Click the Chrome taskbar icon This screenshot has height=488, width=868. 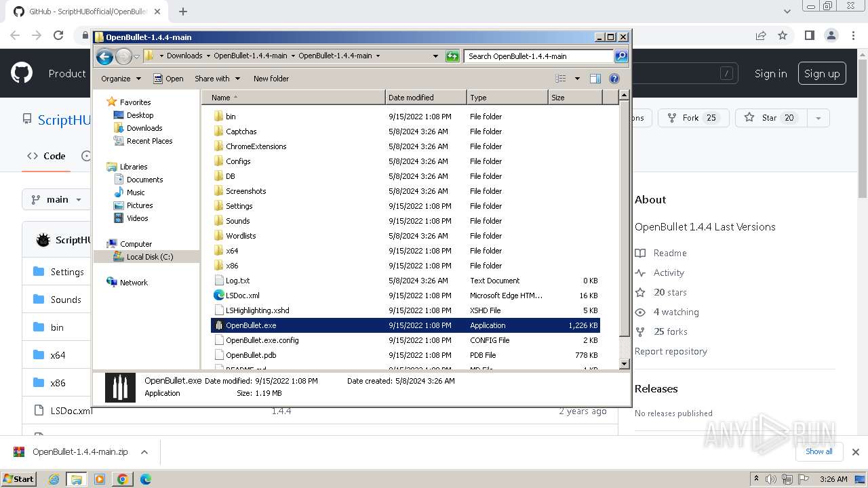123,479
